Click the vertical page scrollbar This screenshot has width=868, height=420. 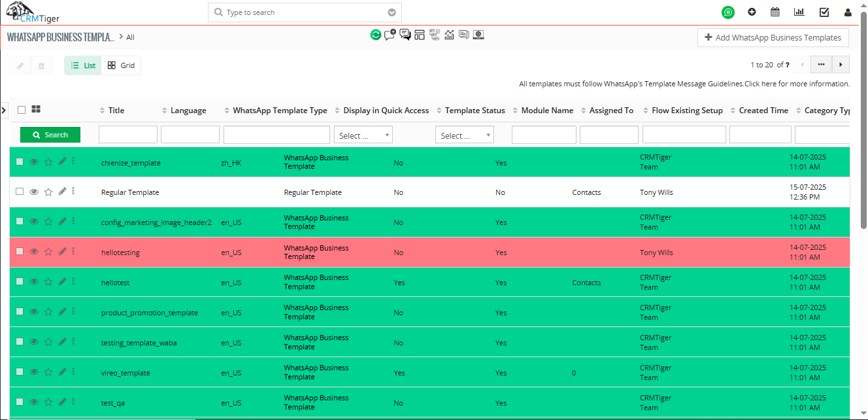tap(863, 121)
